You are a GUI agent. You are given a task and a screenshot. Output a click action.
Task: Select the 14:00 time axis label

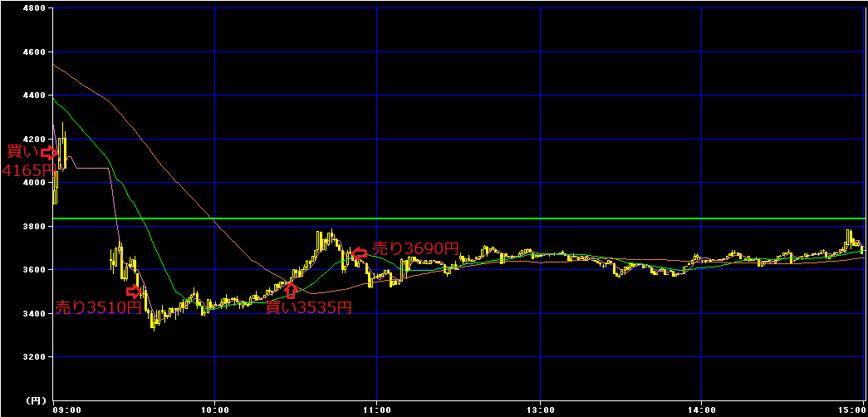[x=701, y=410]
